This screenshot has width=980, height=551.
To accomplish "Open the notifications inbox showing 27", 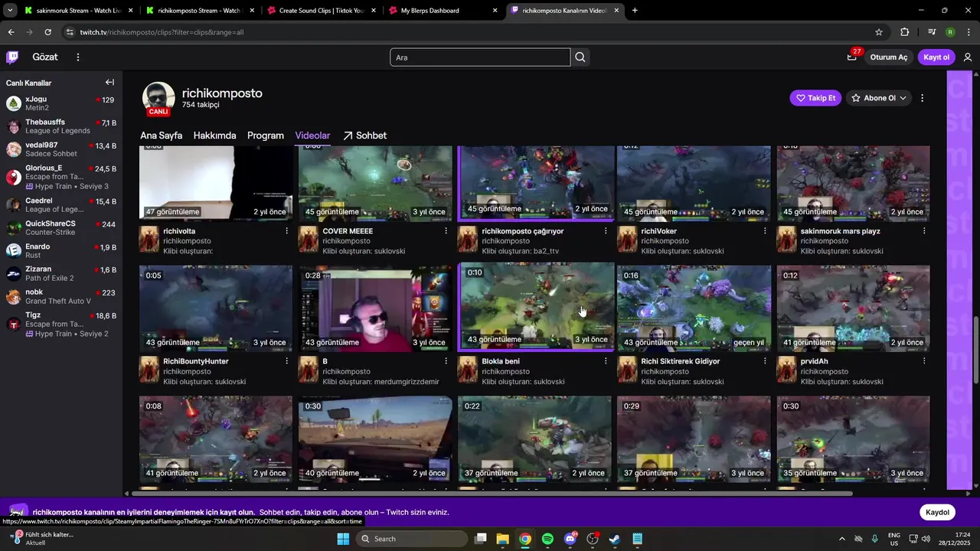I will pos(852,57).
